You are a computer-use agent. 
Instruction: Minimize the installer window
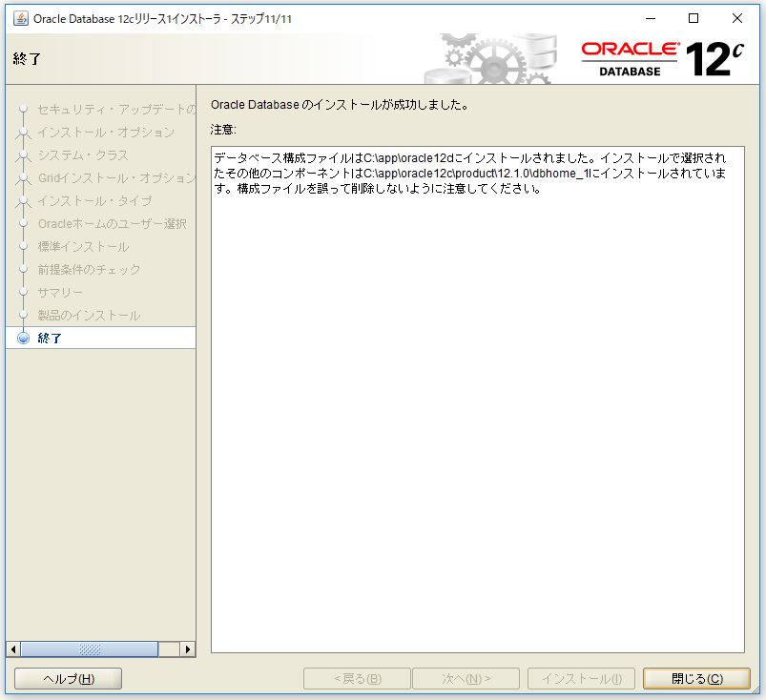tap(651, 18)
